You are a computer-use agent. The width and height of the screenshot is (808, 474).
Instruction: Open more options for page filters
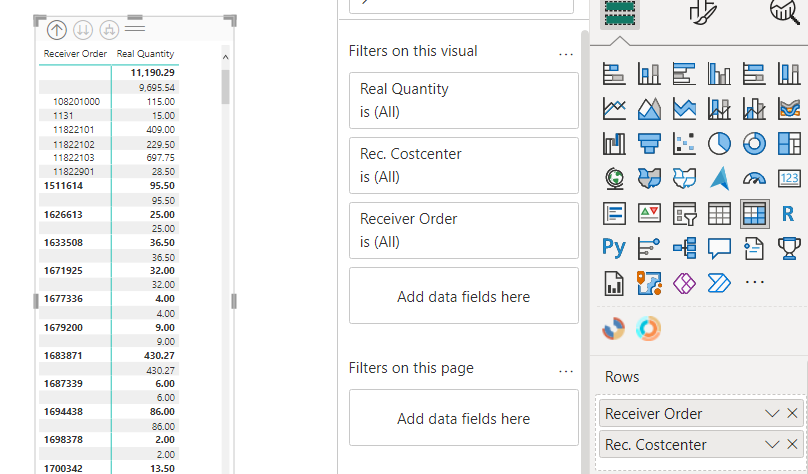click(566, 371)
